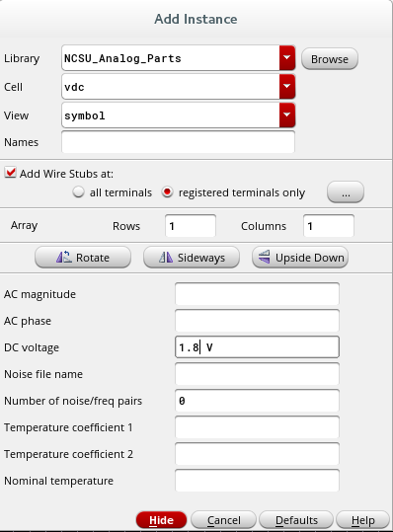The height and width of the screenshot is (532, 393).
Task: Click the Temperature coefficient 1 field
Action: (x=257, y=427)
